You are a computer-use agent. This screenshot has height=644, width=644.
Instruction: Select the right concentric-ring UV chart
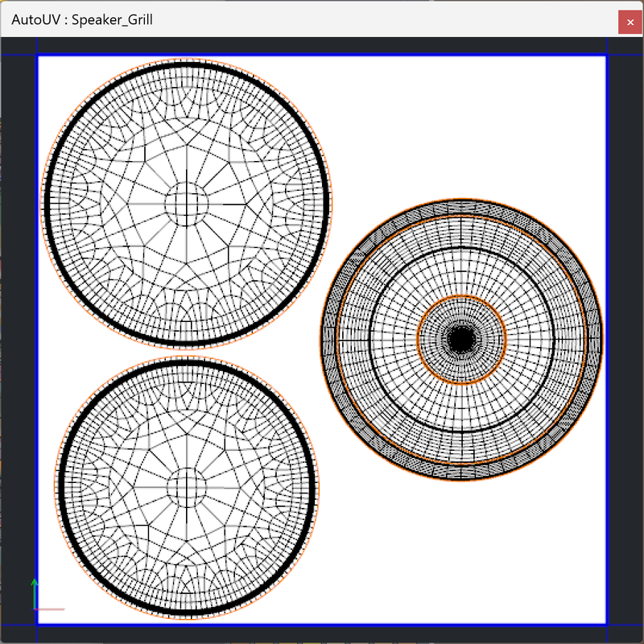(461, 340)
